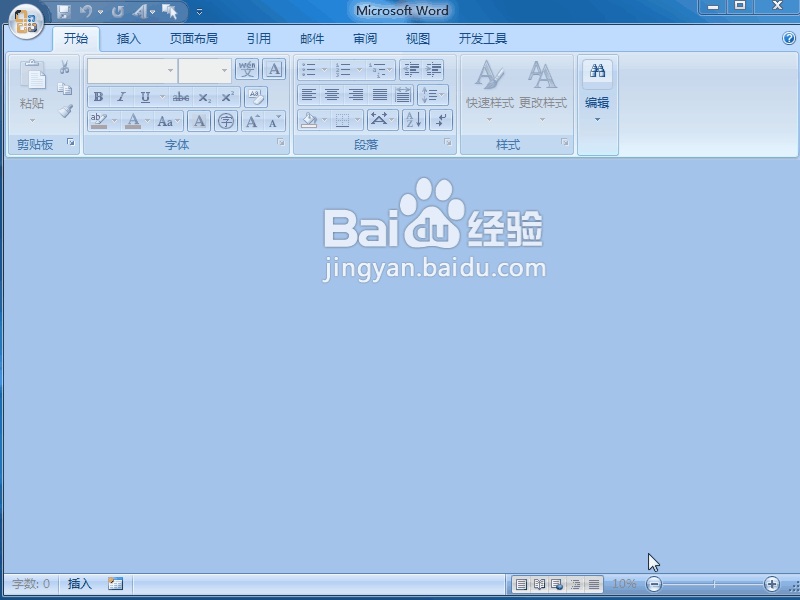800x600 pixels.
Task: Sort text A to Z
Action: pos(414,120)
